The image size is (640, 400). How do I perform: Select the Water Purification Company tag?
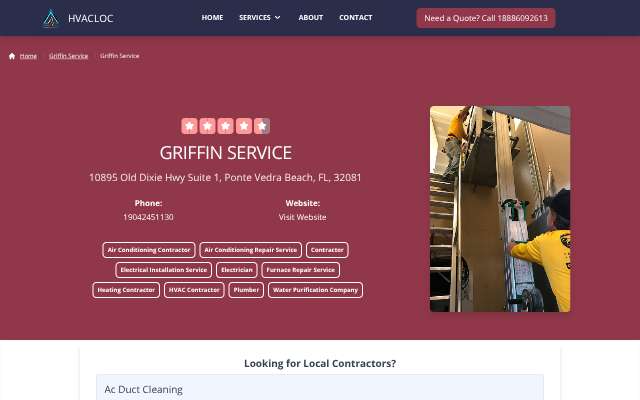[316, 290]
